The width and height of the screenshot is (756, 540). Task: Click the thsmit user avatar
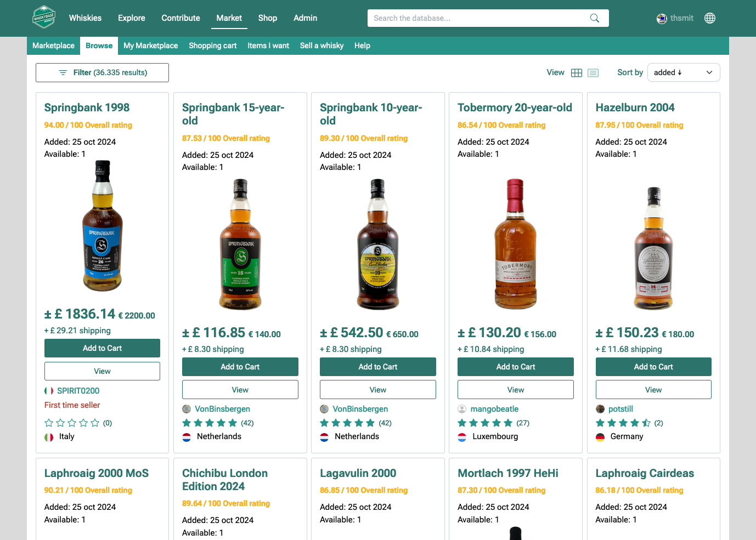pos(662,19)
